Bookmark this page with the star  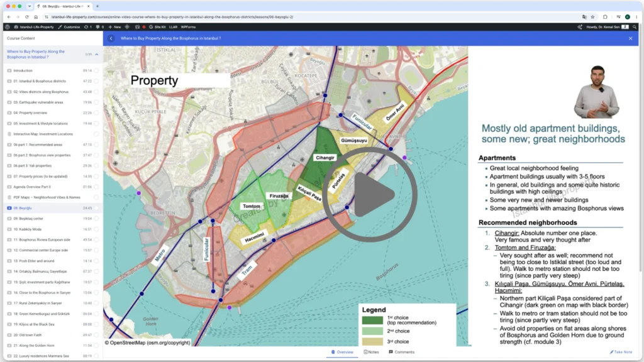[592, 17]
